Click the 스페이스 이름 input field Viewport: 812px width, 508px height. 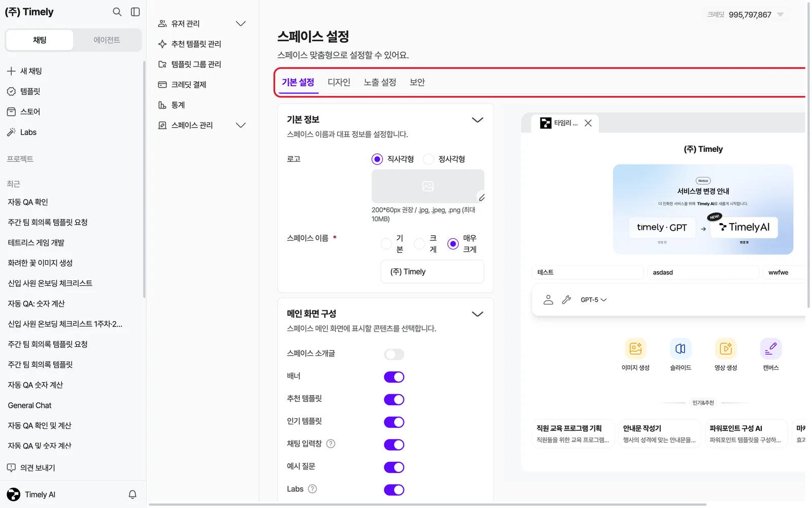pos(432,272)
